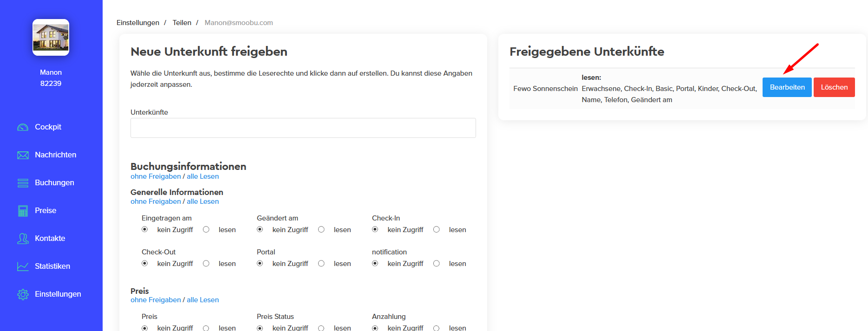Click 'ohne Freigaben' under Generelle Informationen
Screen dimensions: 868x331
(x=156, y=201)
